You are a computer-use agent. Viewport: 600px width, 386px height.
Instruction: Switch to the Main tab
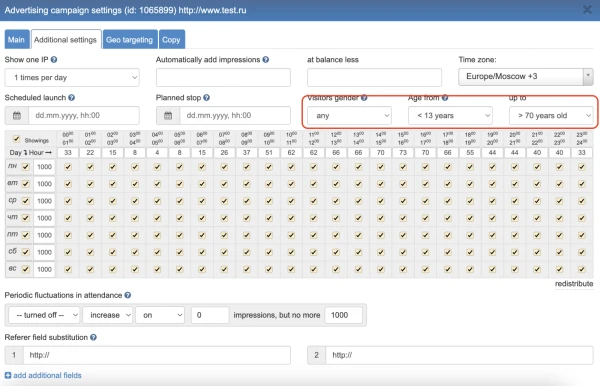(x=17, y=39)
